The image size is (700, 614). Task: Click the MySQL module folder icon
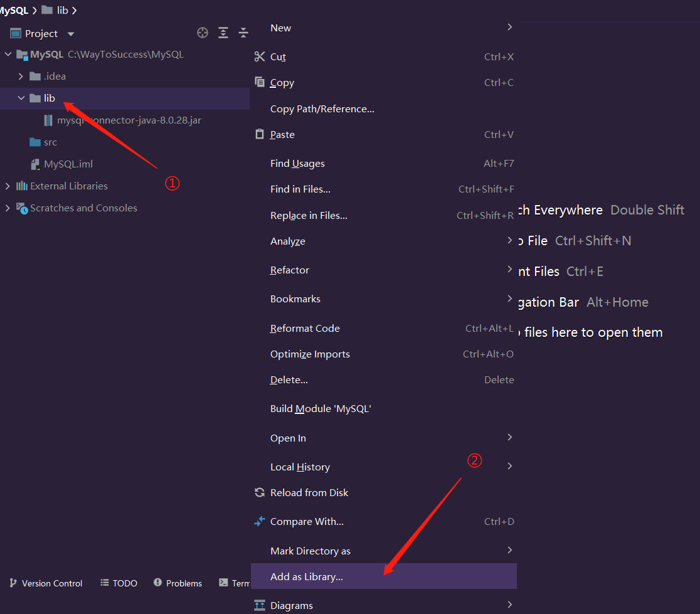[x=23, y=55]
